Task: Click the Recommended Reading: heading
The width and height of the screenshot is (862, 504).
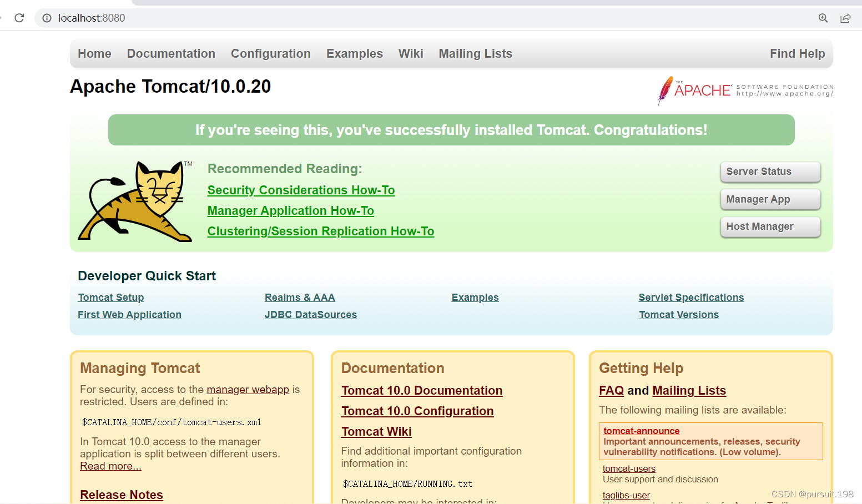Action: click(285, 169)
